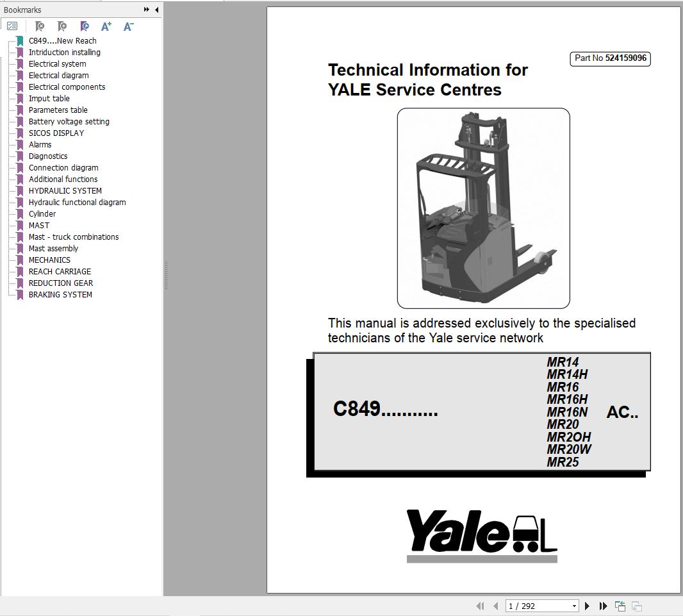Click the forklift truck illustration

(x=484, y=208)
